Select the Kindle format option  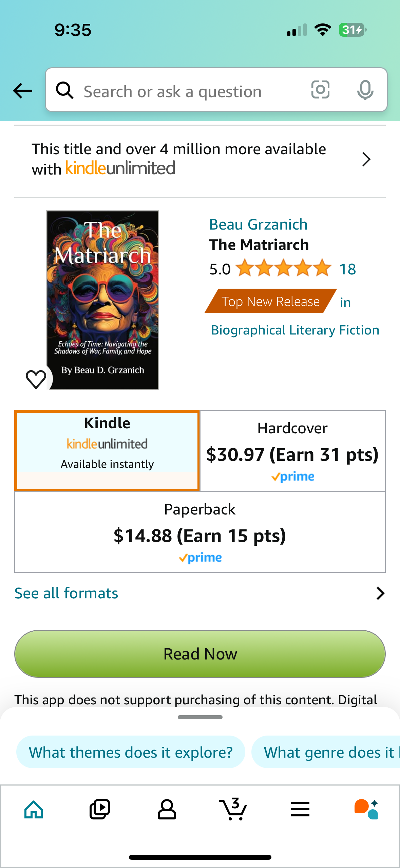[x=107, y=450]
